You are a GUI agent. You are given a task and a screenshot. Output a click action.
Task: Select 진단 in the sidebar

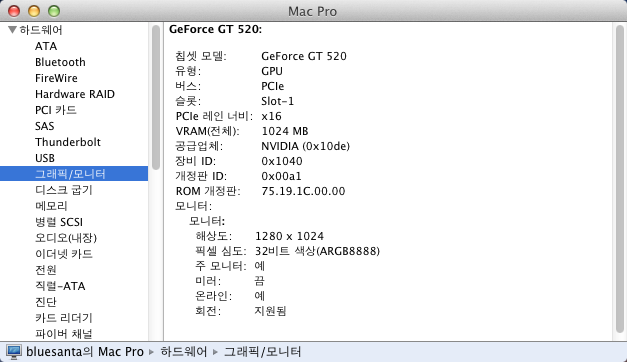click(46, 302)
